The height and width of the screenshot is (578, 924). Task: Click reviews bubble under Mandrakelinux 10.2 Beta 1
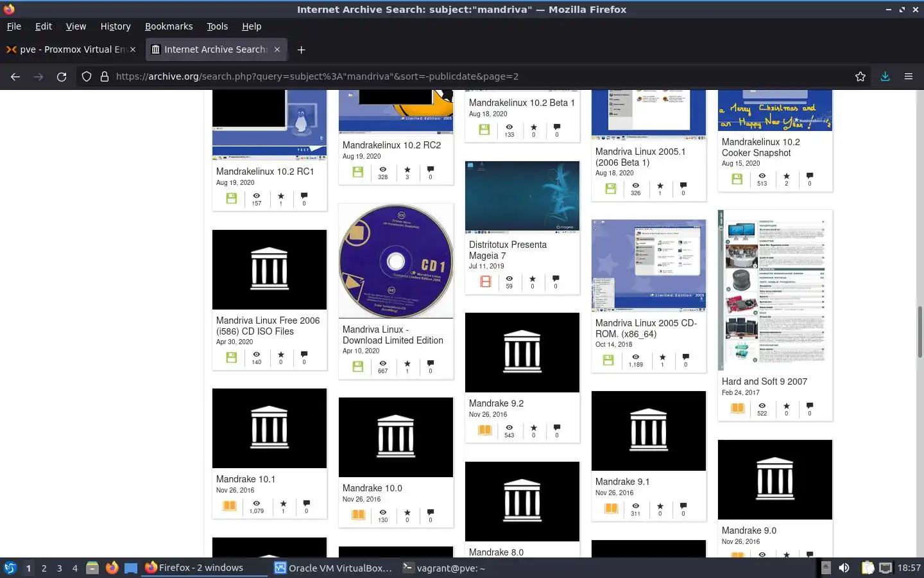556,127
